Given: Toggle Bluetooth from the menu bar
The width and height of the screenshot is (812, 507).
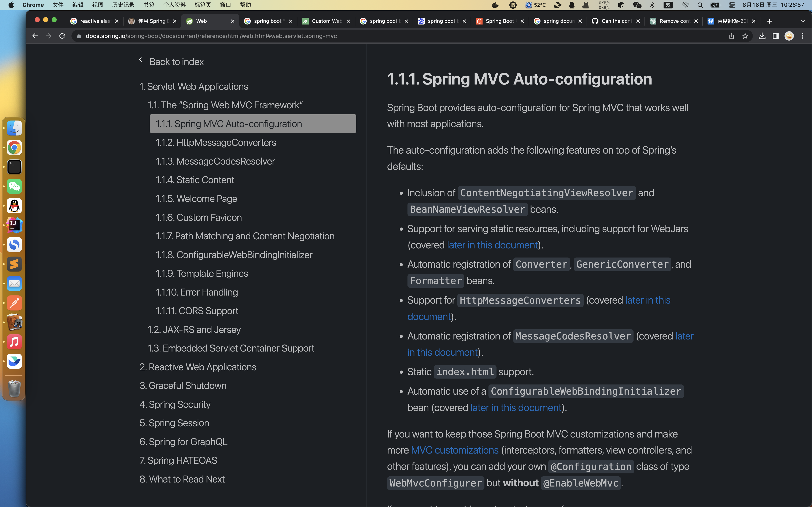Looking at the screenshot, I should 652,5.
